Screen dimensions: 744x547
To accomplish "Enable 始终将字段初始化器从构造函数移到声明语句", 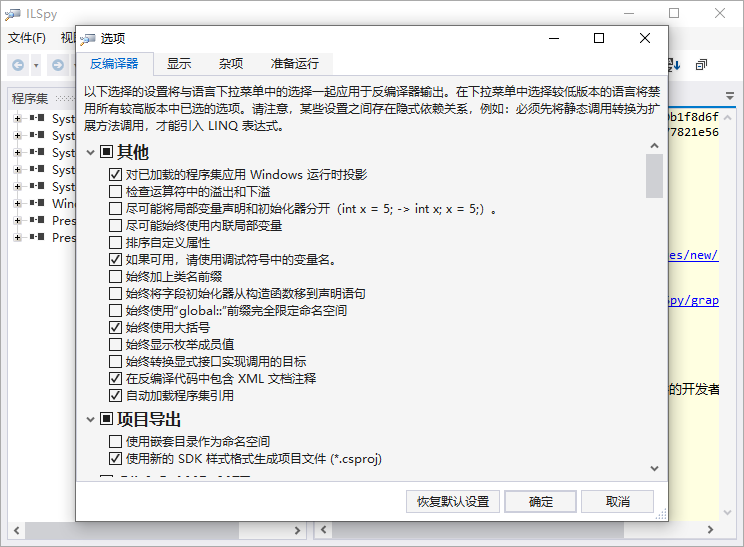I will (x=115, y=294).
